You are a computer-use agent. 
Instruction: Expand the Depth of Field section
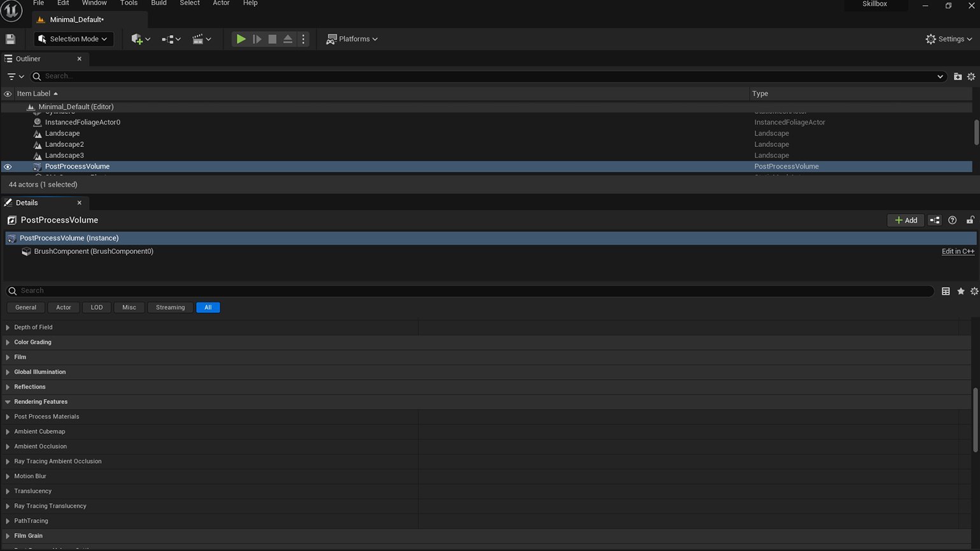pyautogui.click(x=8, y=327)
